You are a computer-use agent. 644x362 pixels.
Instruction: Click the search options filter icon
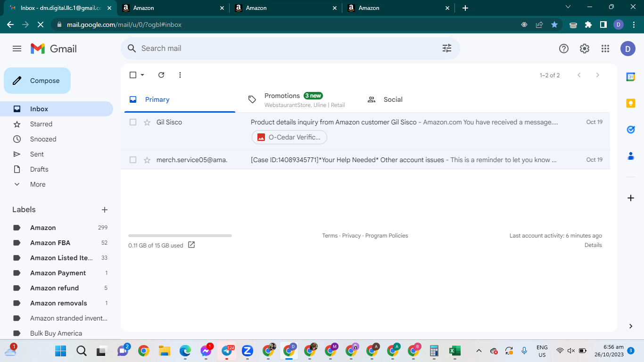[x=446, y=48]
